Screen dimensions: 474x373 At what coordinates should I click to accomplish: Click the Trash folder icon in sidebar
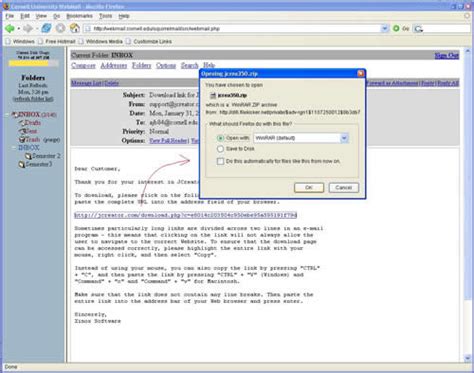click(22, 139)
